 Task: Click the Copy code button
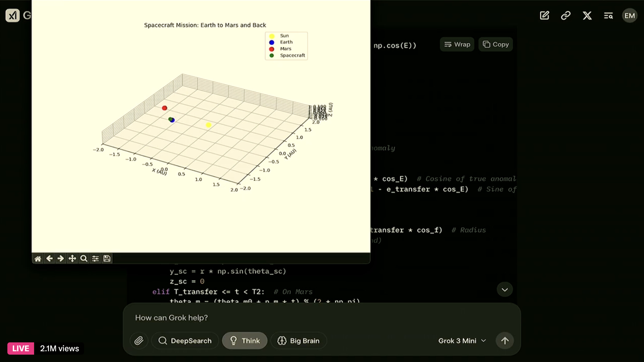(x=495, y=44)
